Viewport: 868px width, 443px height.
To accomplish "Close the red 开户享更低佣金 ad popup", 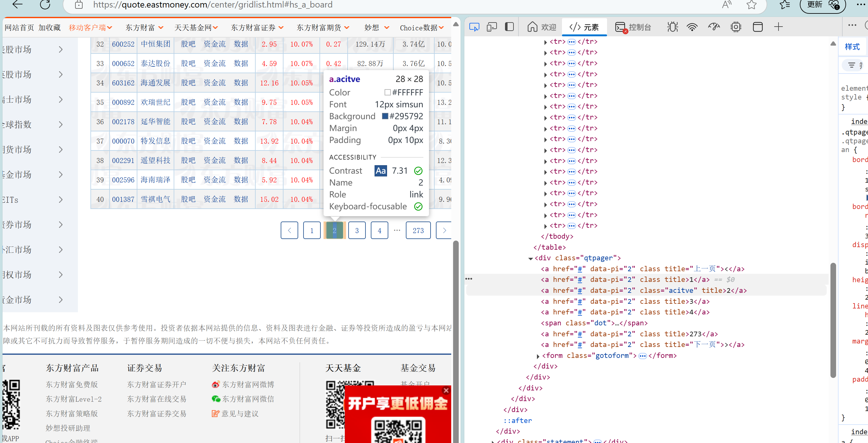I will click(x=446, y=390).
